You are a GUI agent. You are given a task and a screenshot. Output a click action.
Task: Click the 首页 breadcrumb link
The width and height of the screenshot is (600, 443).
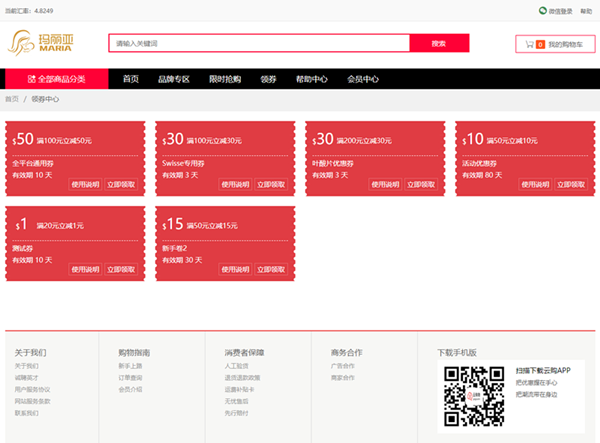pos(12,99)
